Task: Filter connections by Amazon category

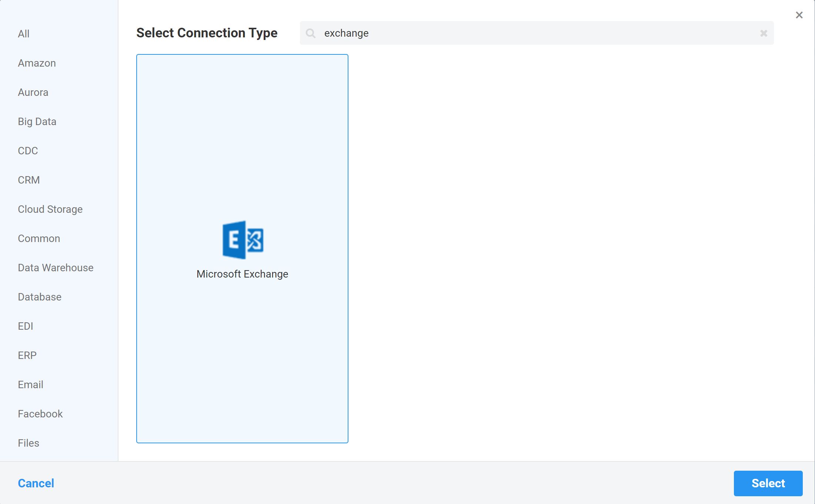Action: coord(37,63)
